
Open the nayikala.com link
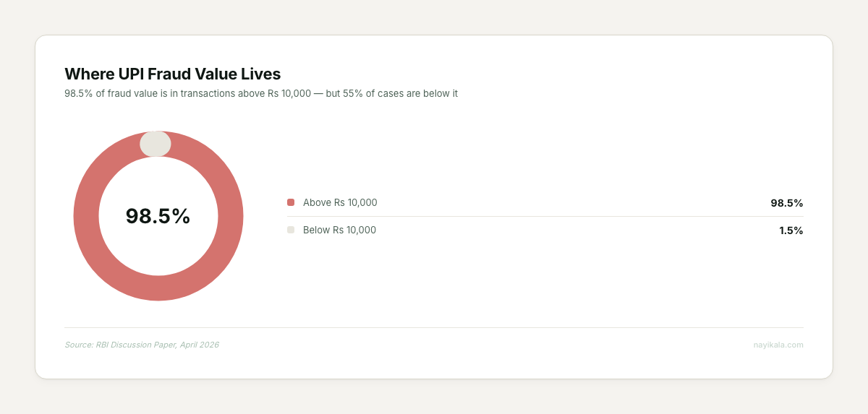[x=778, y=345]
